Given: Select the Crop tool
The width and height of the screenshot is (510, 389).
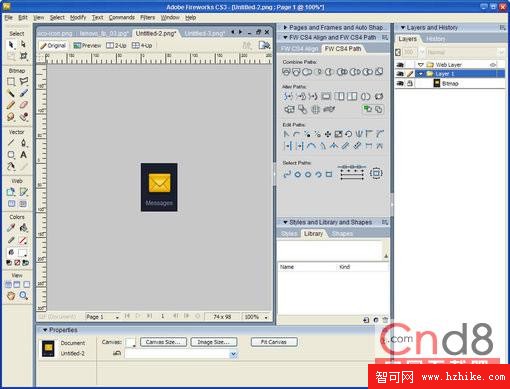Looking at the screenshot, I should point(23,56).
